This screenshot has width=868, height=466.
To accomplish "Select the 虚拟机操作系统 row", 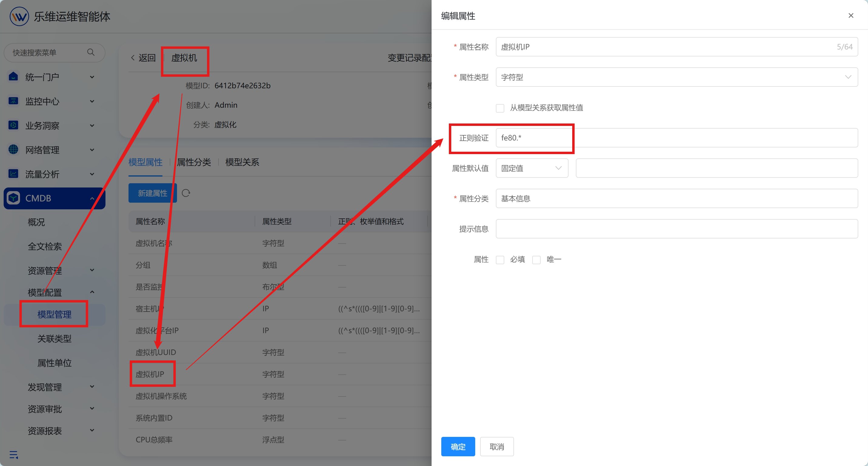I will [280, 396].
